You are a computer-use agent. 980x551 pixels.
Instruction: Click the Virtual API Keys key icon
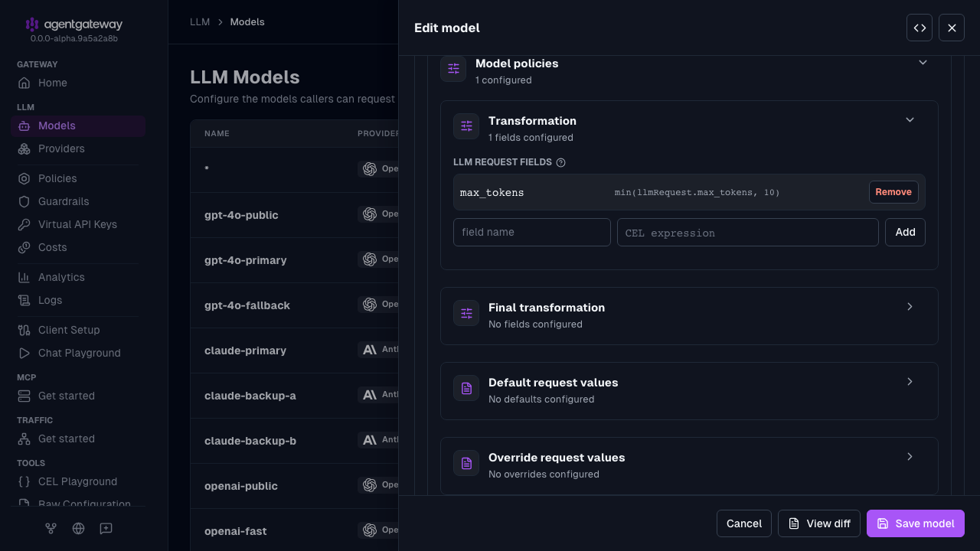(24, 224)
